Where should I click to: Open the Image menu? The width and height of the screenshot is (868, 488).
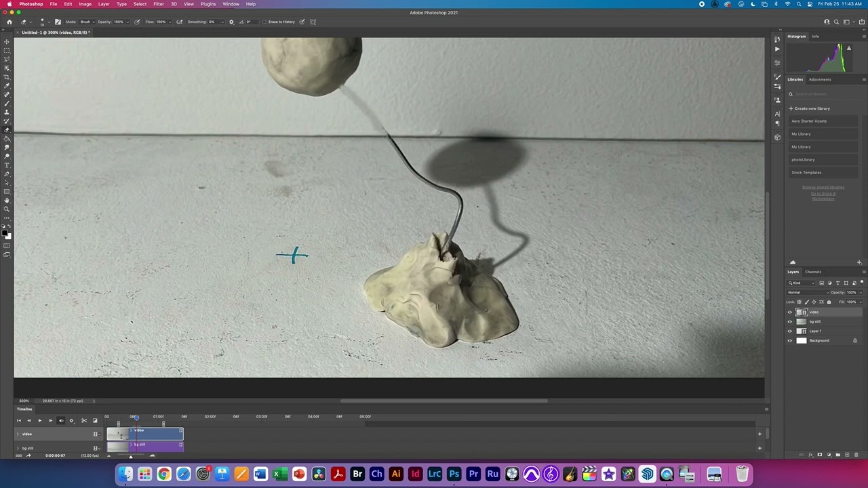tap(85, 4)
